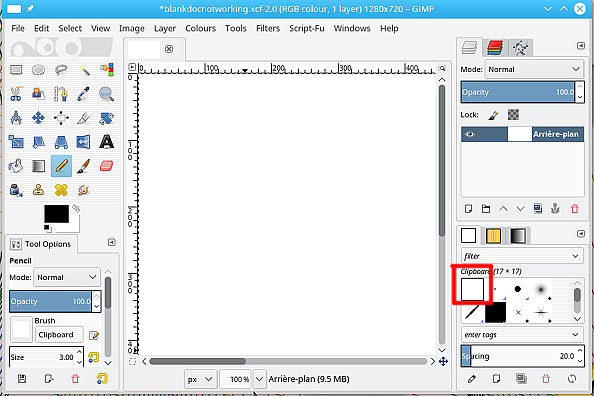Select the Free Select lasso tool
Screen dimensions: 594x396
click(x=61, y=70)
